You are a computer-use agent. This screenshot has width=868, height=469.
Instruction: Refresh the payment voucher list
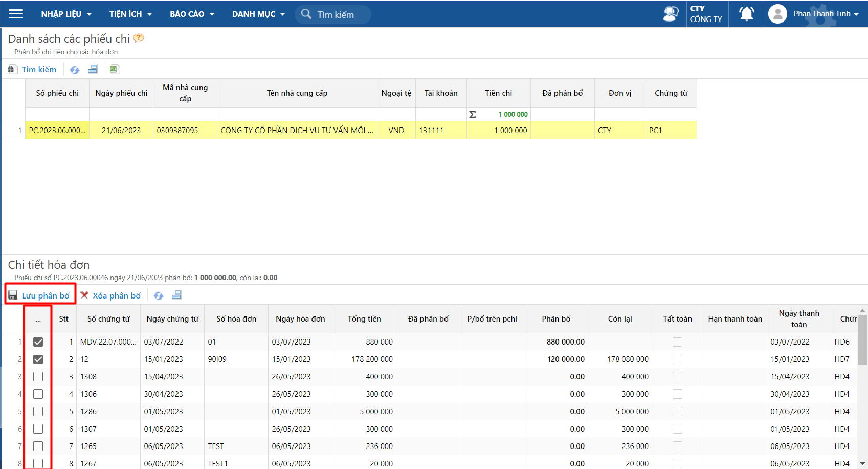pyautogui.click(x=75, y=70)
